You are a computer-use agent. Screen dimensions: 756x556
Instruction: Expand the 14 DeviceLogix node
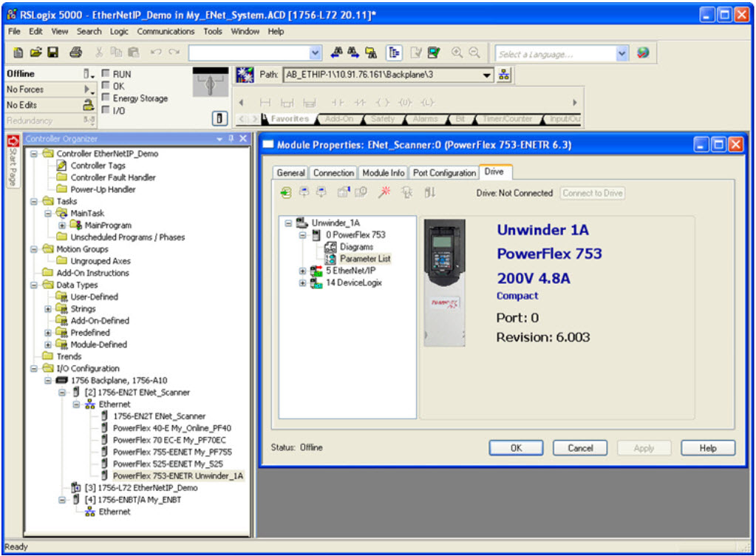pyautogui.click(x=302, y=283)
